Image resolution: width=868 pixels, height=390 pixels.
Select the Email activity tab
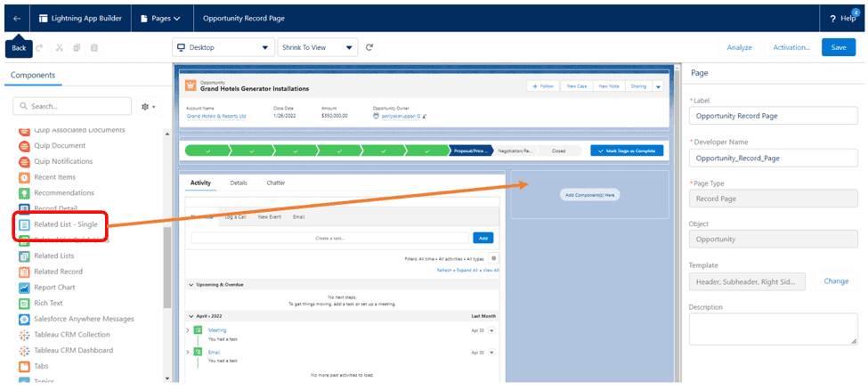[299, 217]
